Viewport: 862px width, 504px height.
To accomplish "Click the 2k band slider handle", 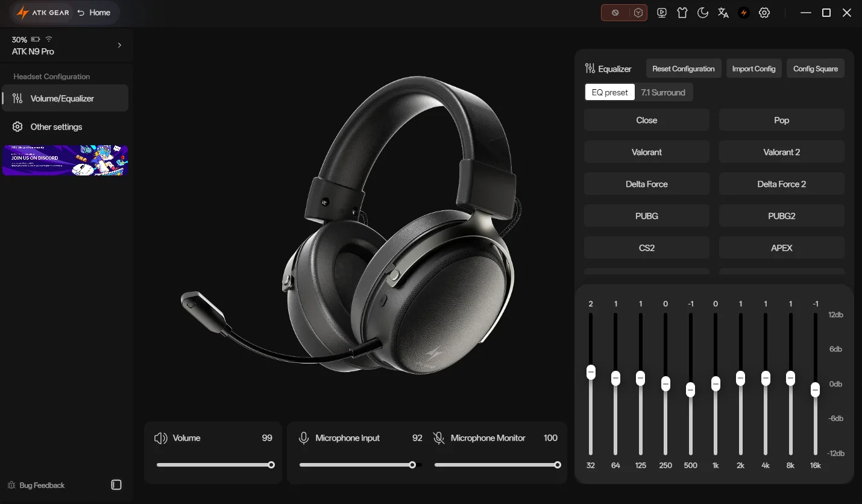I will 740,378.
